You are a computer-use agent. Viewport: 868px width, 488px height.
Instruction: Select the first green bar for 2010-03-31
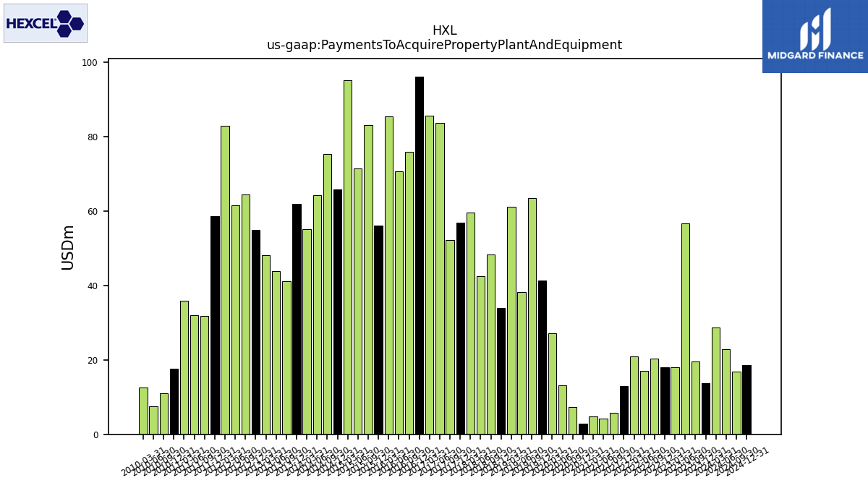coord(143,411)
